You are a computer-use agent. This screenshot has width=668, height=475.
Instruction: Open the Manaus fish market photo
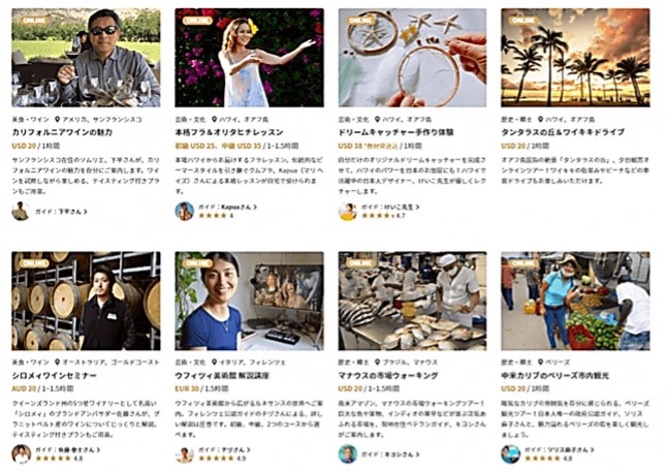[412, 301]
